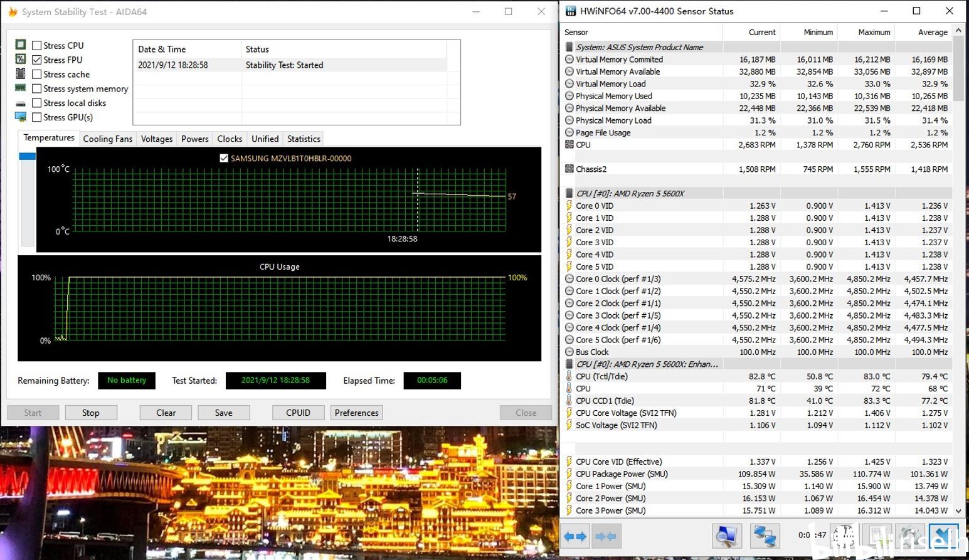The width and height of the screenshot is (969, 560).
Task: Switch to the Cooling Fans tab
Action: coord(108,139)
